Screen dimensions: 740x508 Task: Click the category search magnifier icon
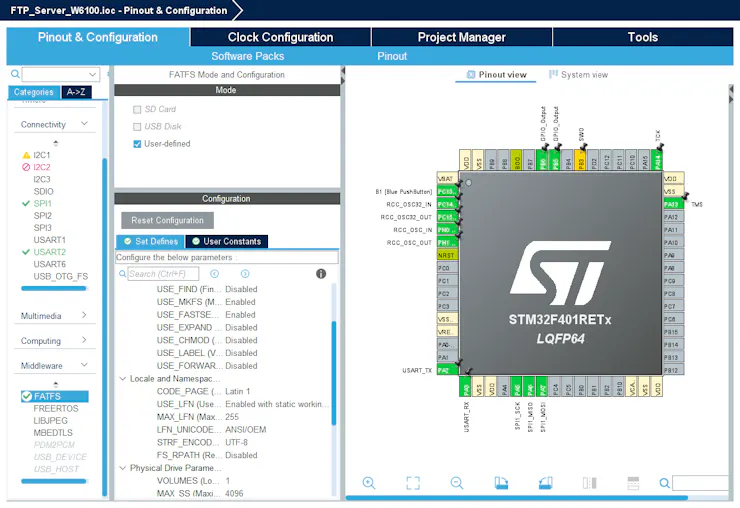(15, 74)
